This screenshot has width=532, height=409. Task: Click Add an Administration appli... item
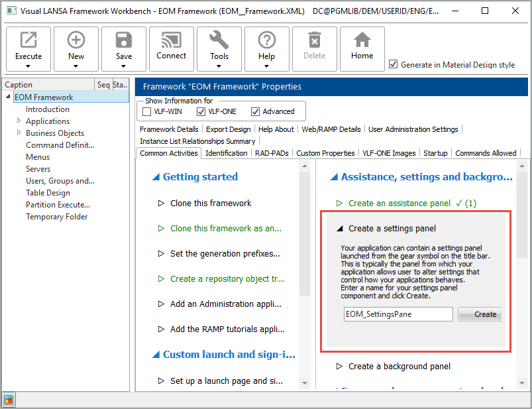[226, 304]
